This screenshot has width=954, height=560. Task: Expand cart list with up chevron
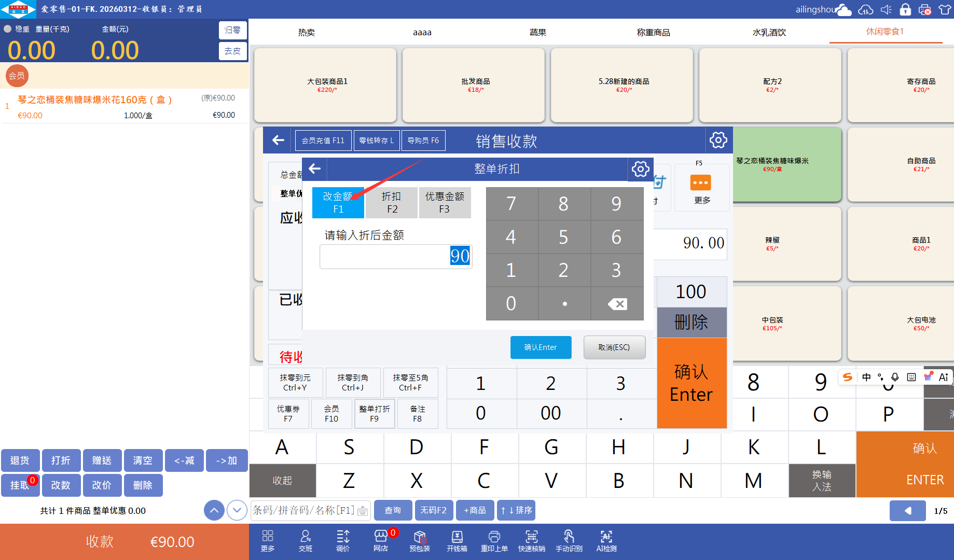coord(214,510)
